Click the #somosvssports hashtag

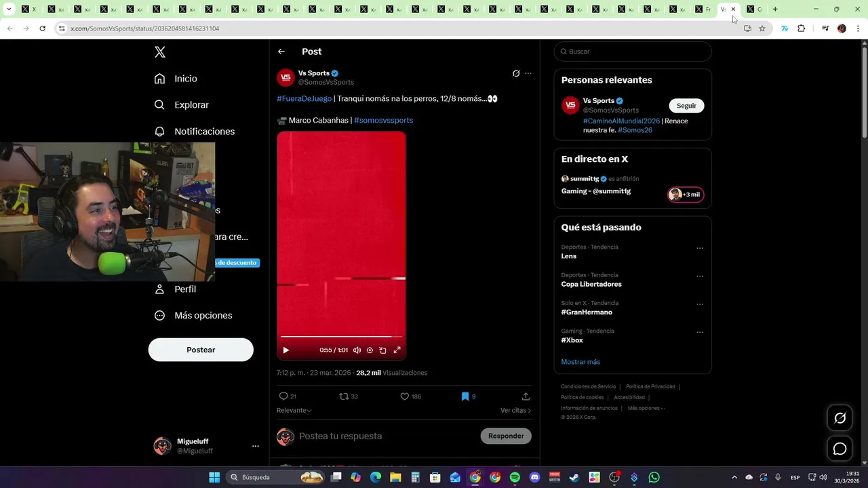383,120
